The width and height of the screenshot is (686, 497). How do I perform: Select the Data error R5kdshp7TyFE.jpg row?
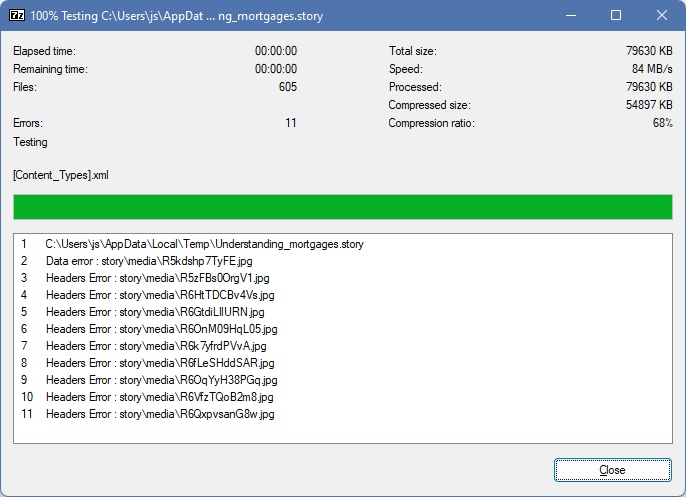click(149, 261)
